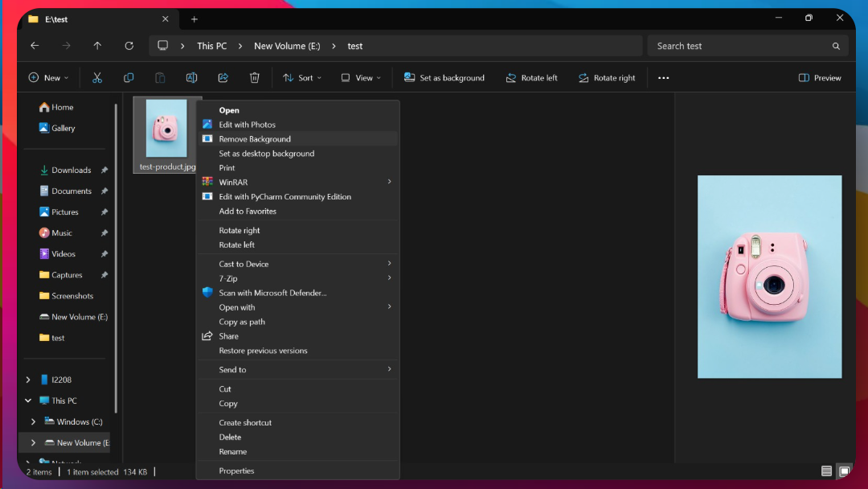Switch to large thumbnails view in the status bar

tap(845, 471)
